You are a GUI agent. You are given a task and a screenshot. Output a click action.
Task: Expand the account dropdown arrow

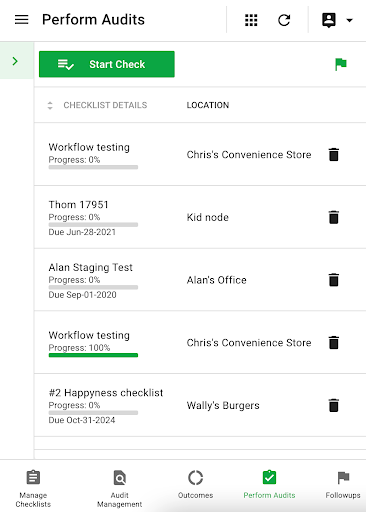coord(349,20)
